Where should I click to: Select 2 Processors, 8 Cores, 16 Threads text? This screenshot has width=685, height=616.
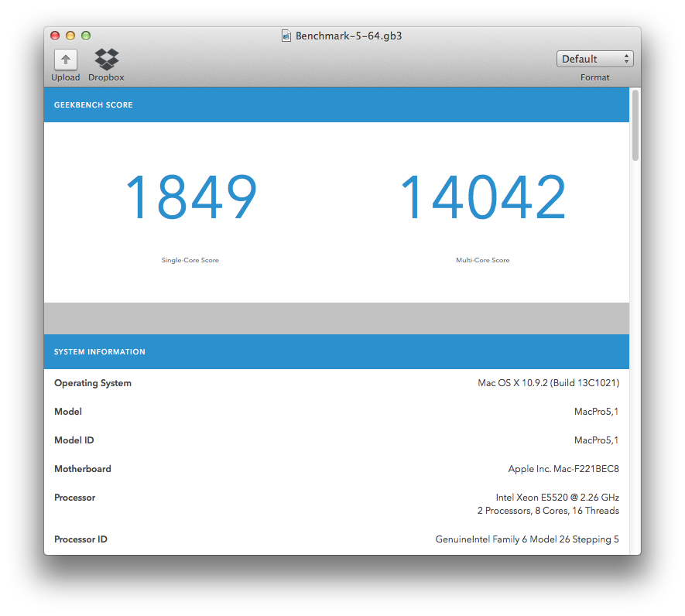[548, 511]
